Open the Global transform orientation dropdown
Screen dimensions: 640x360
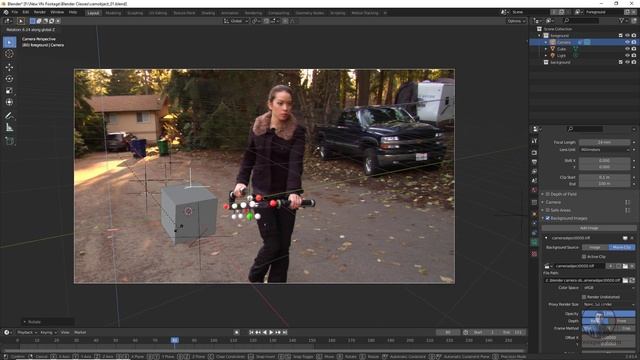(236, 21)
